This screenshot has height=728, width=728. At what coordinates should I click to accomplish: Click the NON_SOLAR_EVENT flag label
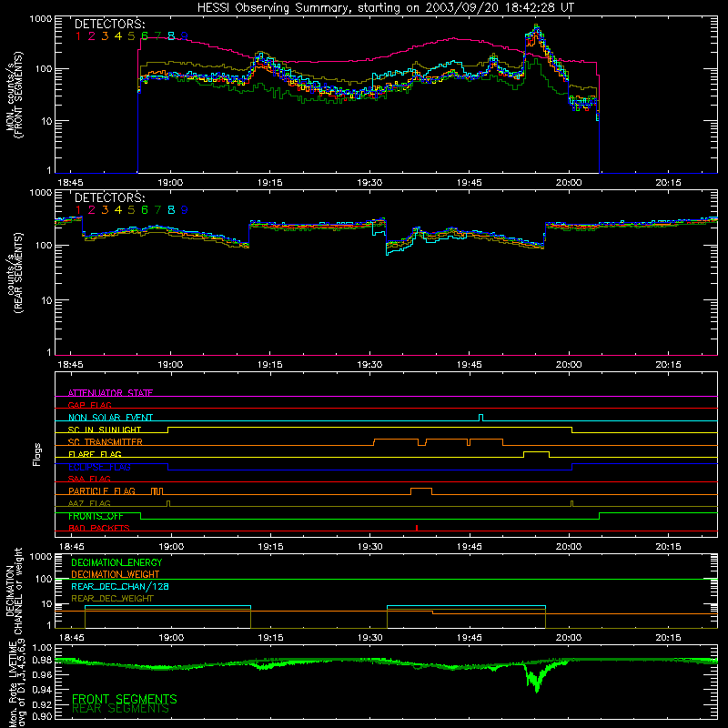point(110,418)
